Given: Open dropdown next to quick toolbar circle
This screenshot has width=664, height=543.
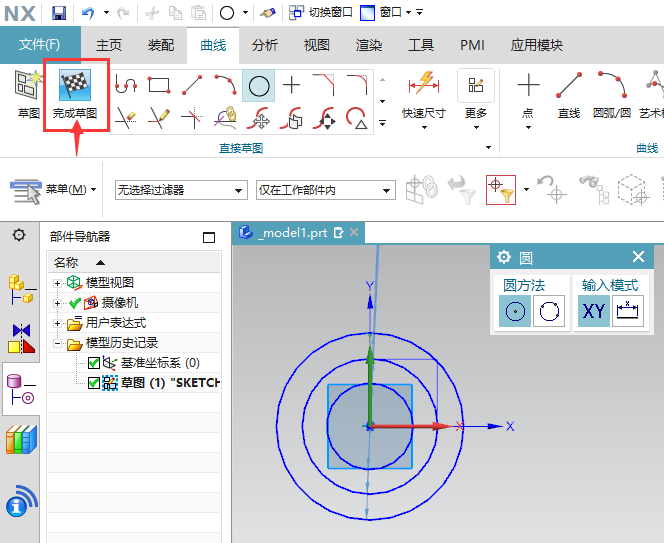Looking at the screenshot, I should point(245,13).
